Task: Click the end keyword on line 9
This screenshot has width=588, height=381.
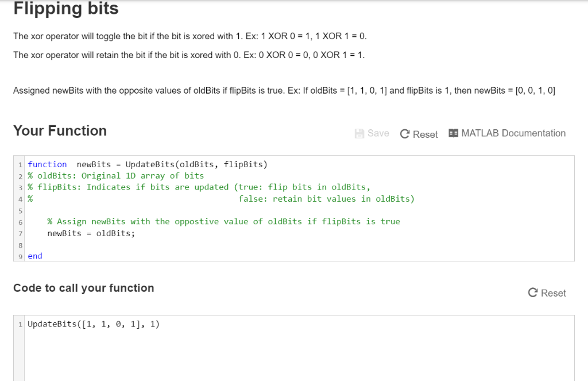Action: coord(35,256)
